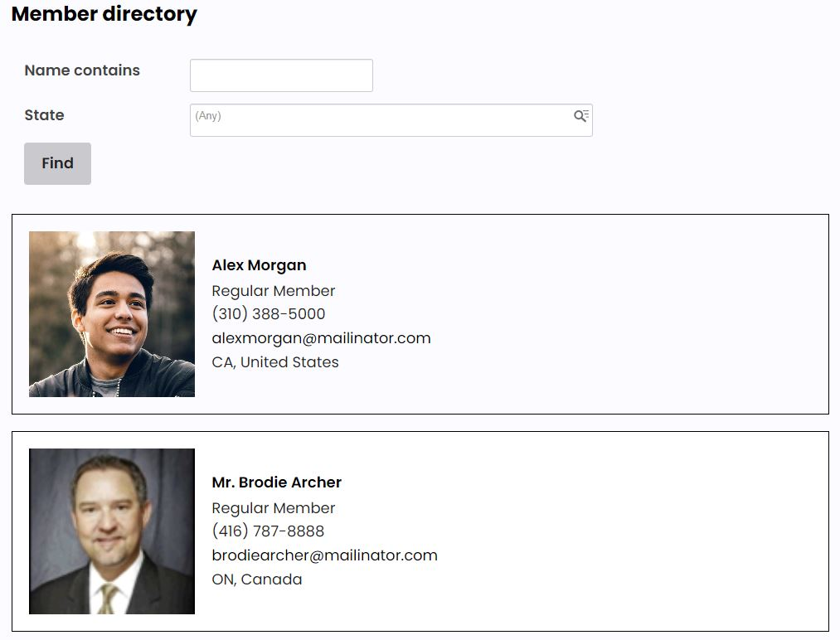Screen dimensions: 840x640
Task: Click the Name contains label
Action: coord(82,70)
